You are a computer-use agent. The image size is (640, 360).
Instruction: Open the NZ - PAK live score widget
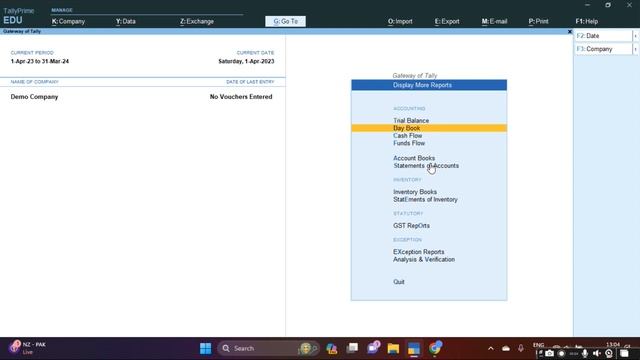pyautogui.click(x=28, y=348)
